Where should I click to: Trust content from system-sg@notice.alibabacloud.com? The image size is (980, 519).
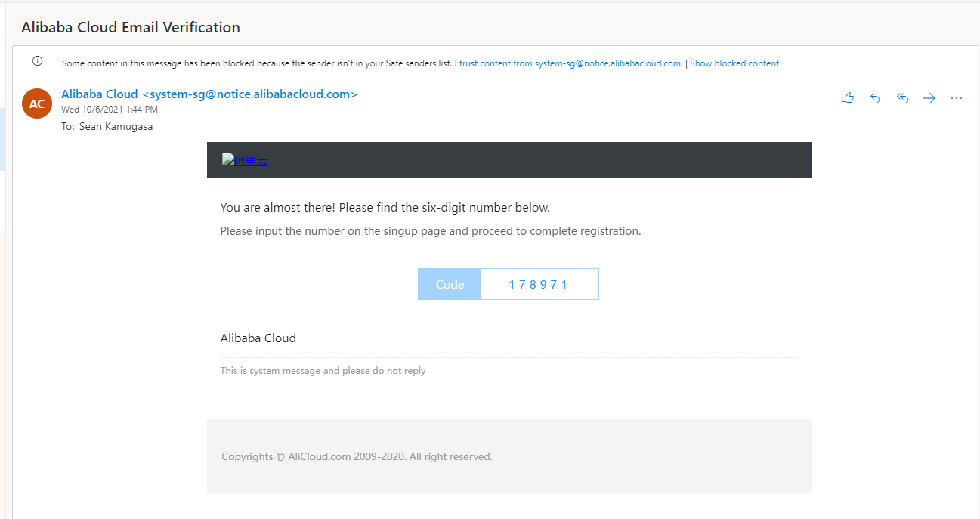click(x=568, y=63)
